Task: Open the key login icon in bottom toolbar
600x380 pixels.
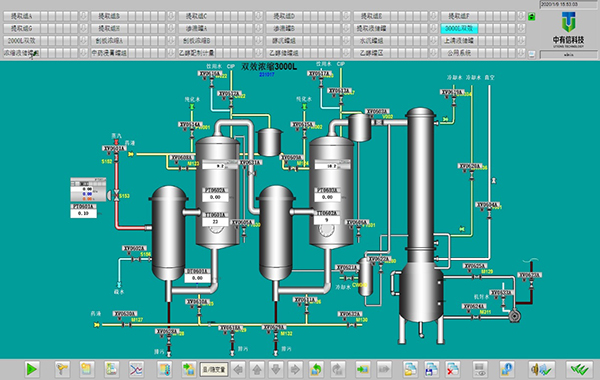Action: click(x=62, y=369)
